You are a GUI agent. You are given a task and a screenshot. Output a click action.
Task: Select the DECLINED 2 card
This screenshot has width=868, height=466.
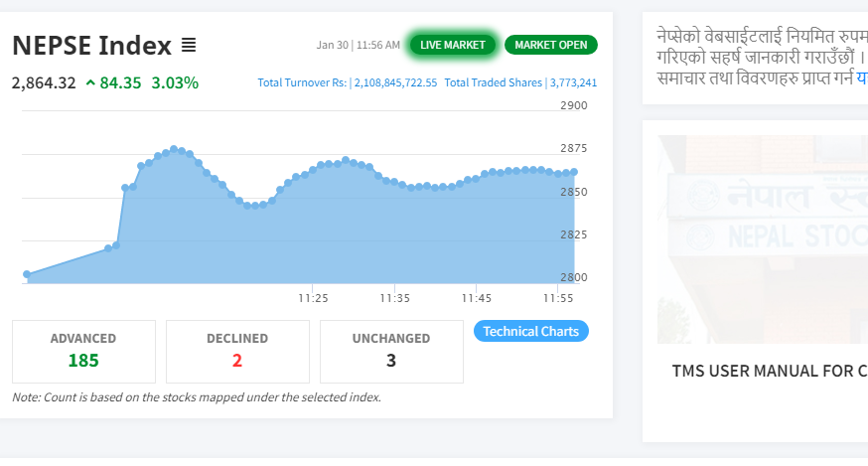pos(237,352)
